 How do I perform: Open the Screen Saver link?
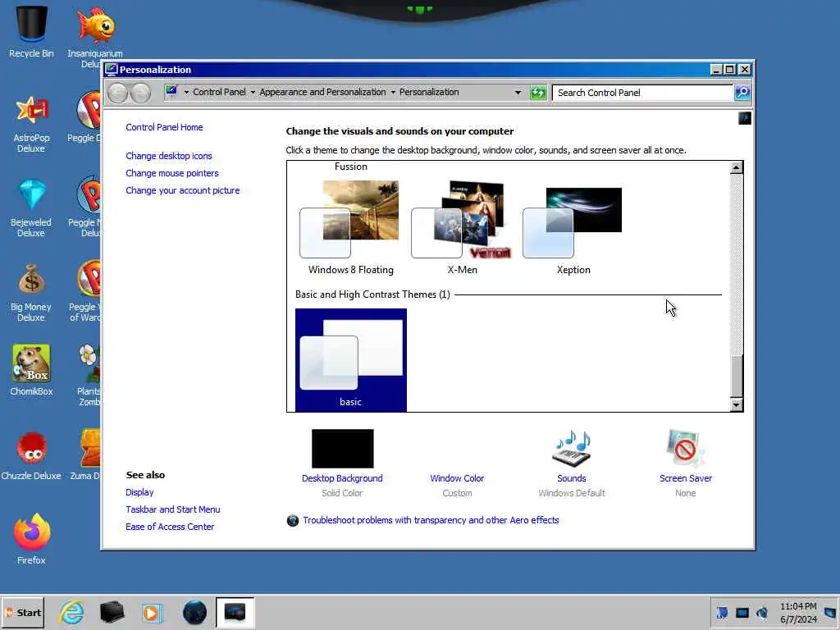coord(685,478)
